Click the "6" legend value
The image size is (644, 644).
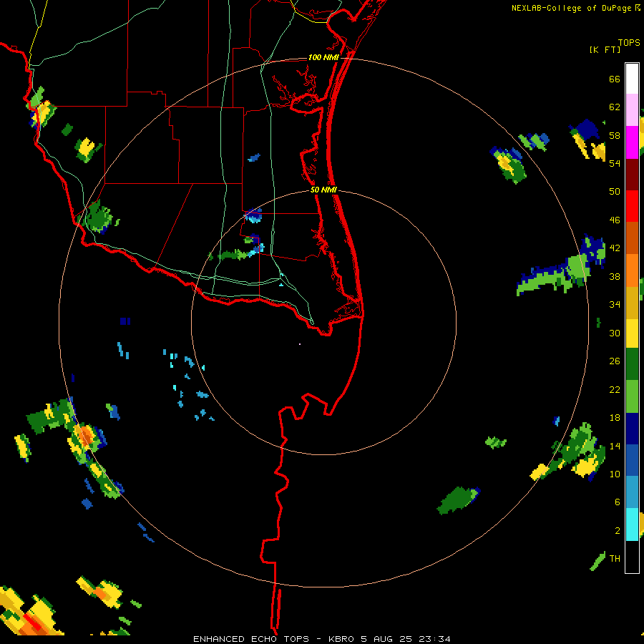pos(618,502)
